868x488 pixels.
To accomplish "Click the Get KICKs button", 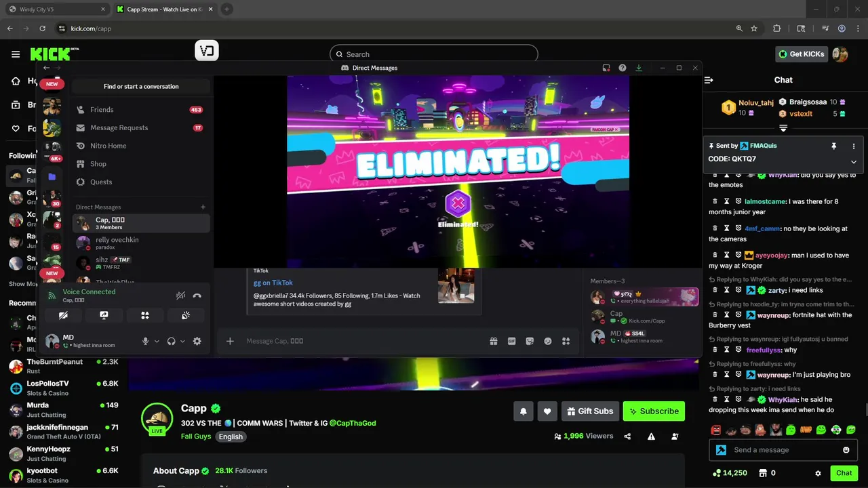I will 802,54.
